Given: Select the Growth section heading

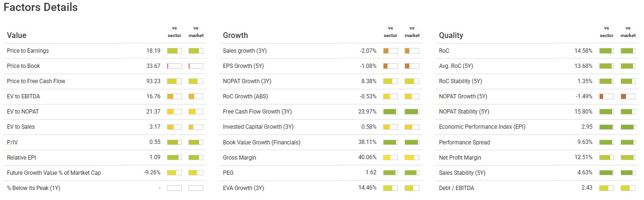Looking at the screenshot, I should (x=235, y=35).
